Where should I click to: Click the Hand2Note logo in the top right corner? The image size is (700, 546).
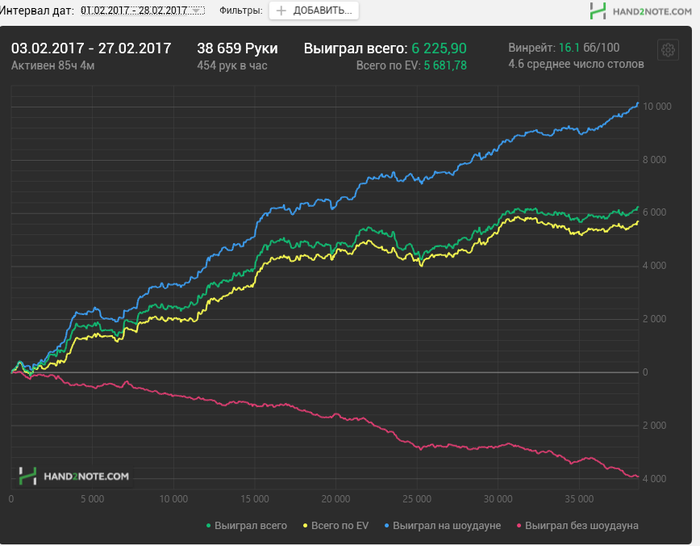(x=640, y=11)
